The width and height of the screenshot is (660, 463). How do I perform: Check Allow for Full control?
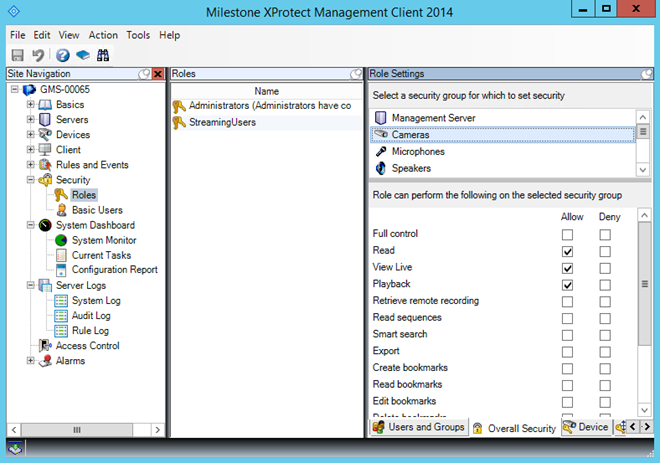point(568,234)
